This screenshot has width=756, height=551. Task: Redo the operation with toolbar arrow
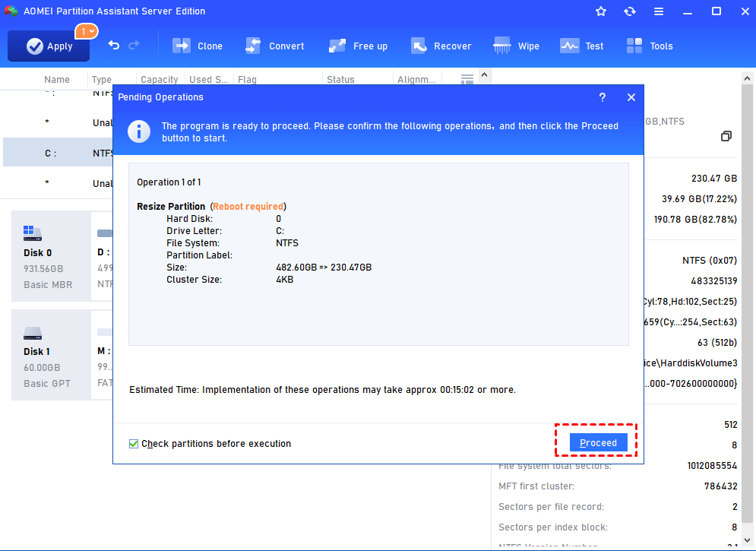pyautogui.click(x=134, y=46)
